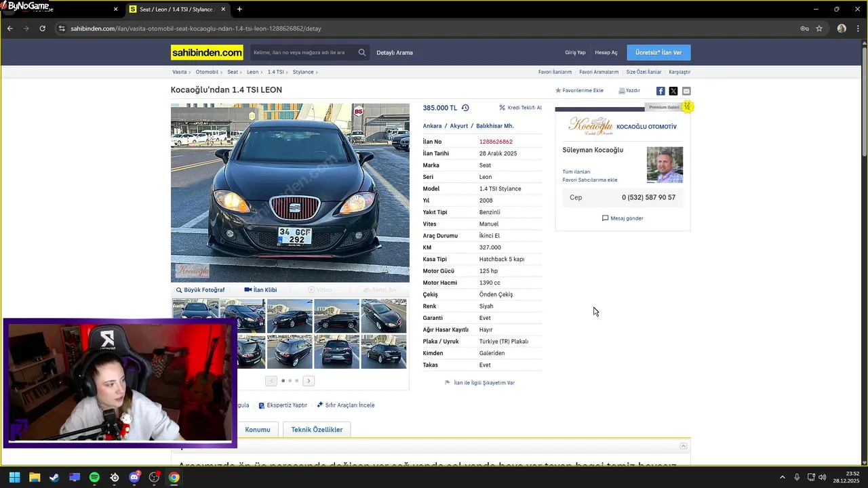
Task: Click Tüm ilanları link
Action: (576, 172)
